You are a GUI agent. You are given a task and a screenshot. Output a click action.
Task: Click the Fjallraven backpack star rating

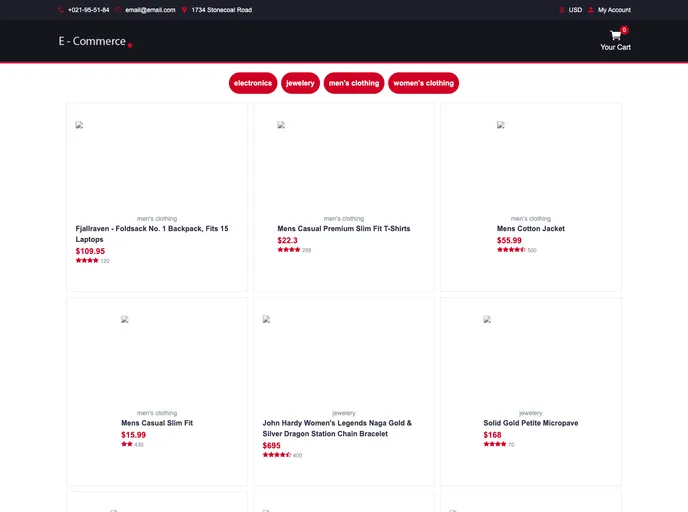pos(87,260)
